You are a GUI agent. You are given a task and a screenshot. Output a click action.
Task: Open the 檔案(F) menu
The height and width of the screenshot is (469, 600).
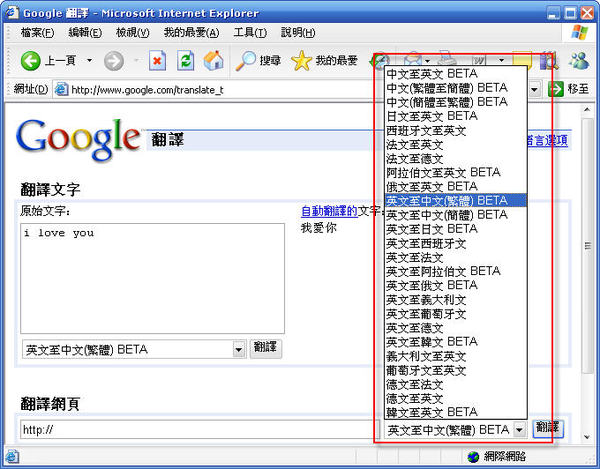[x=37, y=33]
